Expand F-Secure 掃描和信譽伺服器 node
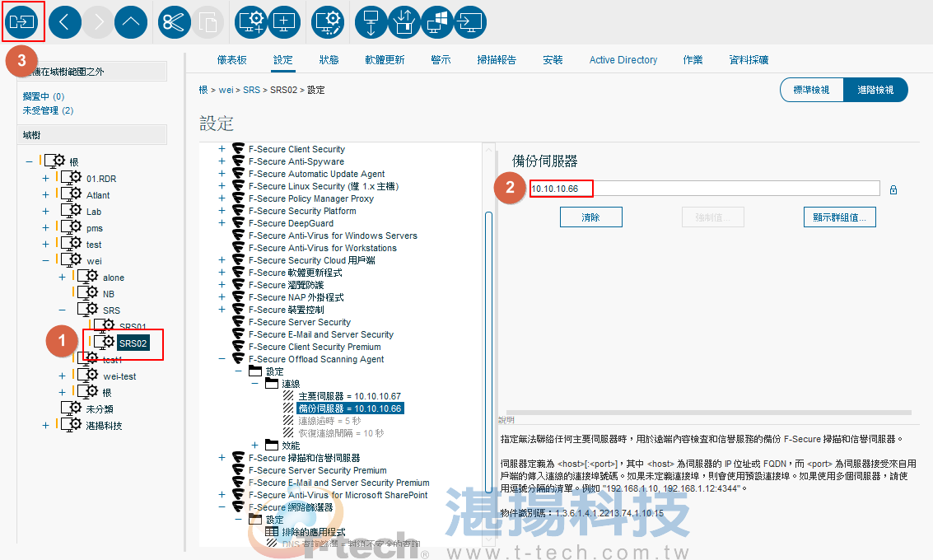 pyautogui.click(x=222, y=458)
